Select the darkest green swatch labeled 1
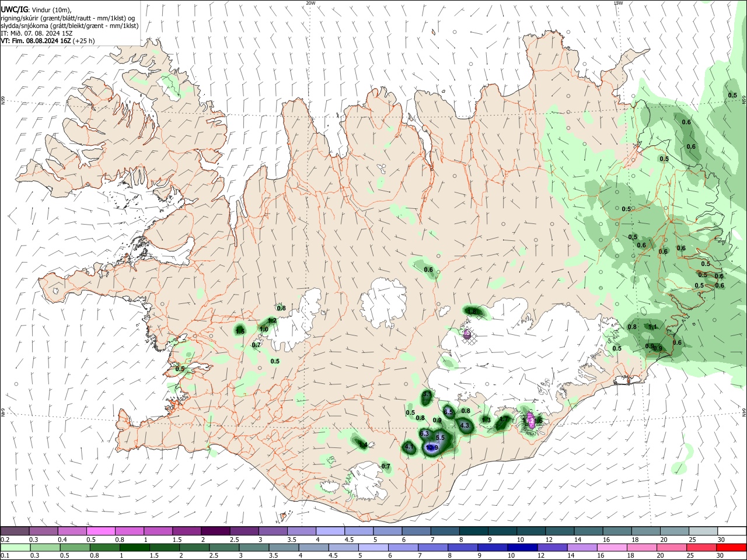Viewport: 747px width, 560px height. click(135, 547)
